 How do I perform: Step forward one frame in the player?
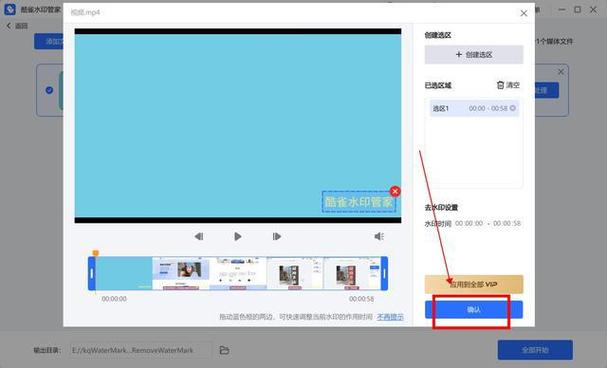tap(276, 236)
